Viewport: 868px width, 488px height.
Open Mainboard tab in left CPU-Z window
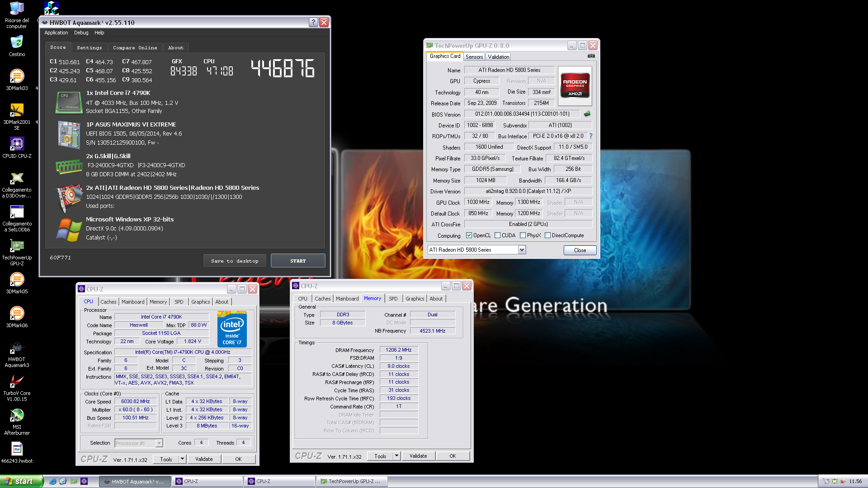(x=133, y=302)
